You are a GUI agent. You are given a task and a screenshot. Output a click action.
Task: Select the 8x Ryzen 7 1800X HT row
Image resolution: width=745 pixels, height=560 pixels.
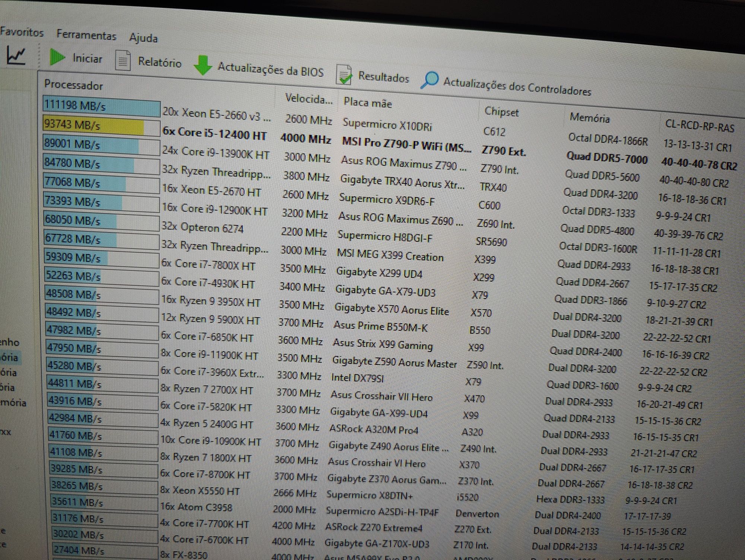pos(206,457)
